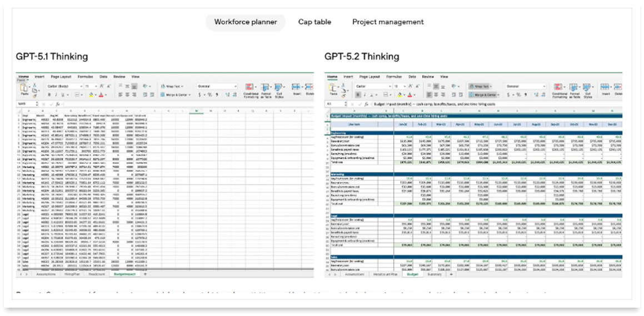Click yellow fill color swatch in GPT-5.2 spreadsheet
Image resolution: width=644 pixels, height=316 pixels.
pyautogui.click(x=400, y=95)
